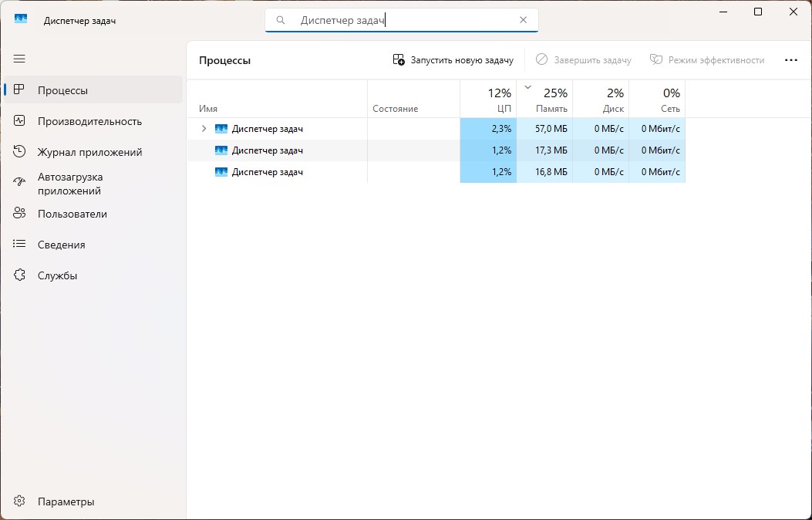This screenshot has height=520, width=812.
Task: Click the Службы puzzle-gear icon
Action: [x=19, y=275]
